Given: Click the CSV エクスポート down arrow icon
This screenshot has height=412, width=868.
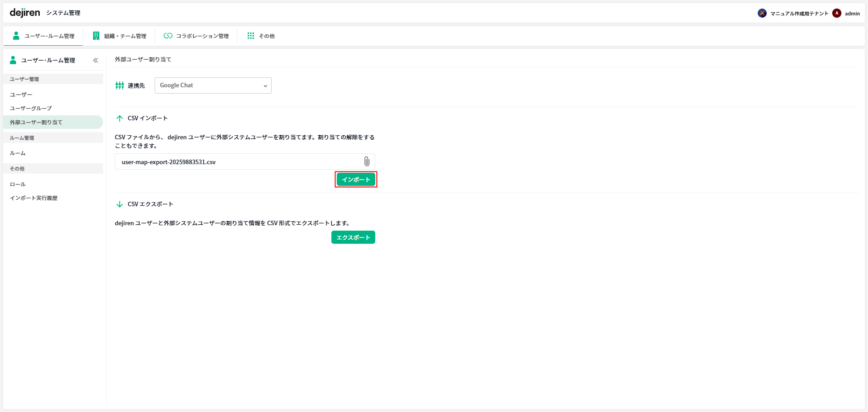Looking at the screenshot, I should tap(120, 204).
